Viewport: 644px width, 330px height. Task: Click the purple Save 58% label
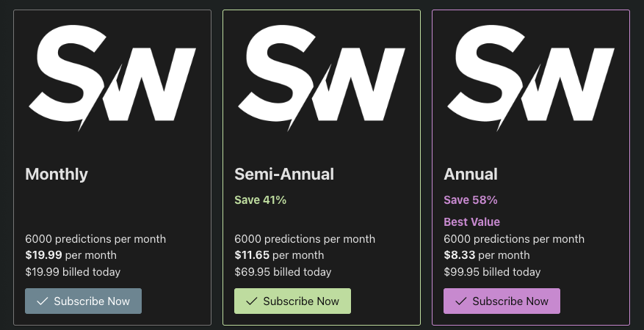pos(471,200)
